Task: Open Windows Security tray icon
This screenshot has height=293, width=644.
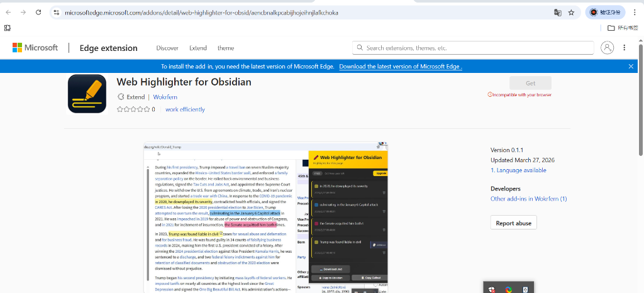Action: pos(492,289)
